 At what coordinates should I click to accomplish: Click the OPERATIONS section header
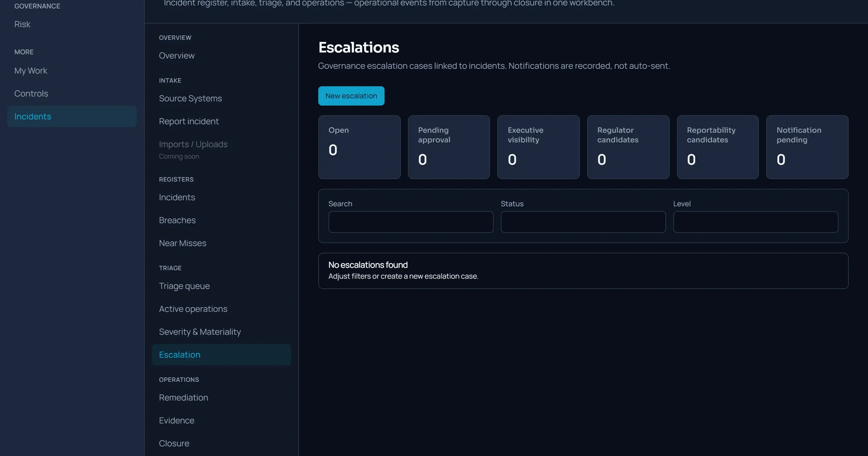179,380
